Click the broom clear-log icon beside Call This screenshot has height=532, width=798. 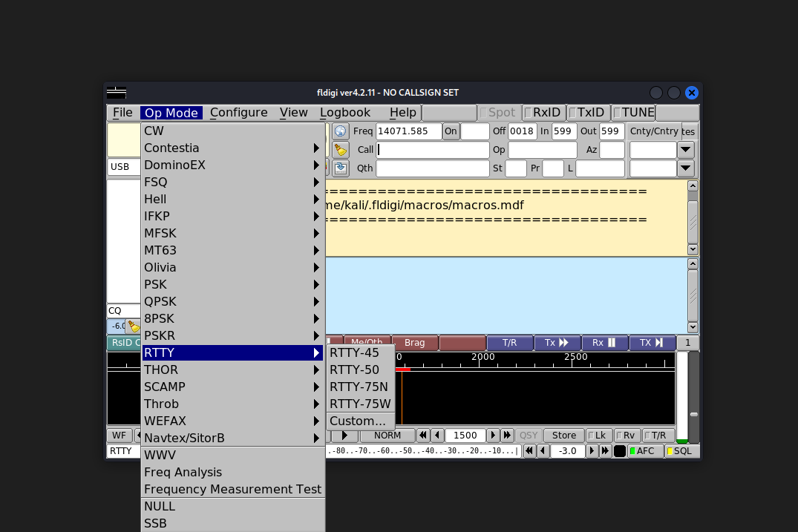point(341,150)
